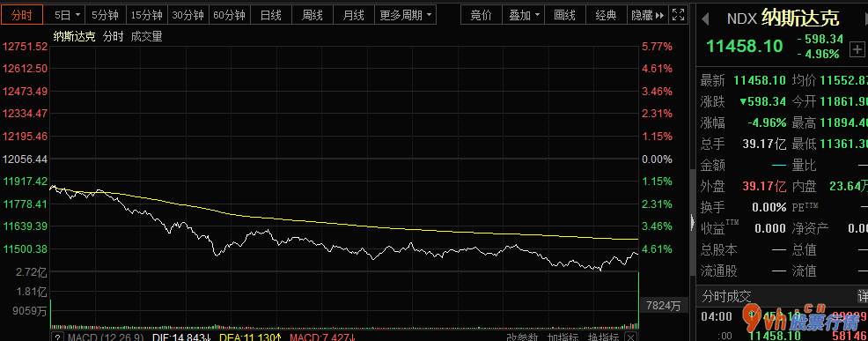
Task: Click the 经典 classic view button
Action: point(606,15)
